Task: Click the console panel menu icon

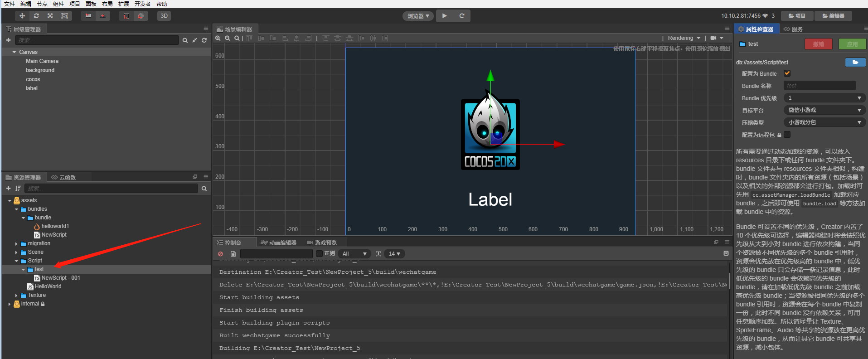Action: [727, 242]
